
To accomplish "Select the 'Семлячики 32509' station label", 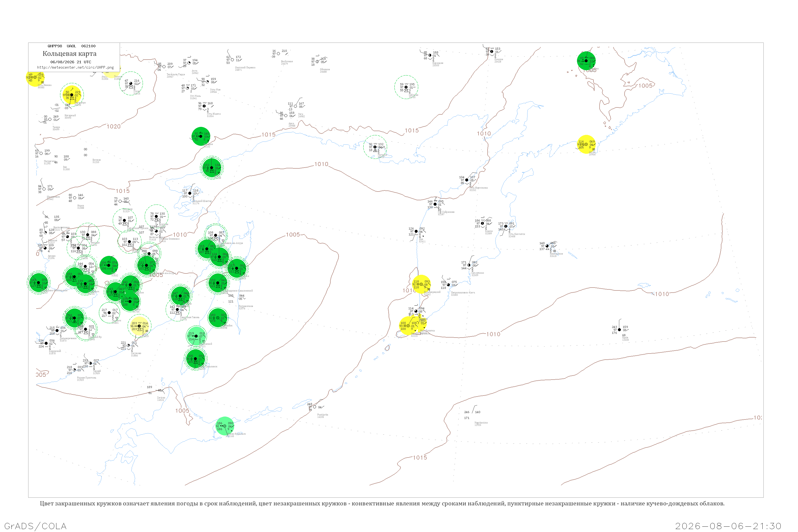I will click(x=478, y=274).
